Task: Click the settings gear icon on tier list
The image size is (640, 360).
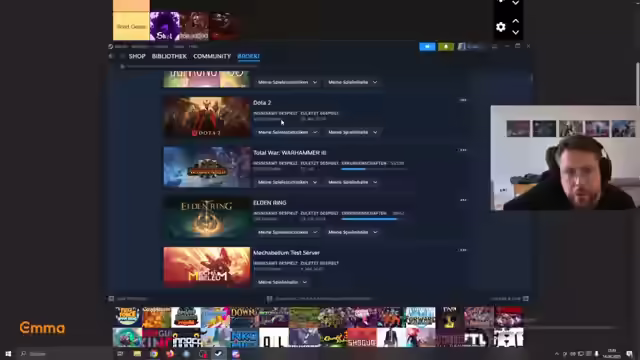Action: click(x=501, y=27)
